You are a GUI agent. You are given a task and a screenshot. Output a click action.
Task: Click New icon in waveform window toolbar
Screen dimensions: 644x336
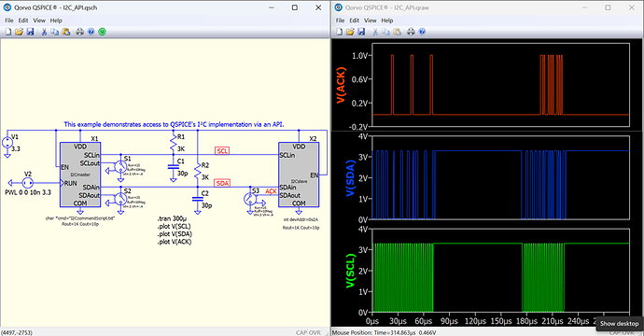tap(339, 32)
